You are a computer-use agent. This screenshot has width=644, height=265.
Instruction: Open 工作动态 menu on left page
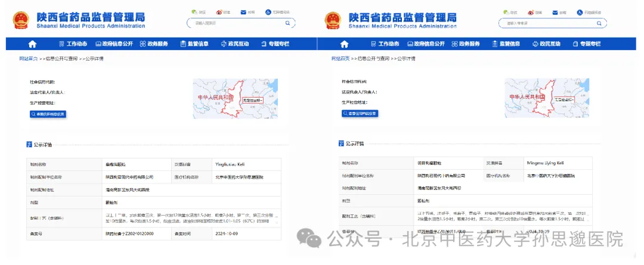(73, 44)
